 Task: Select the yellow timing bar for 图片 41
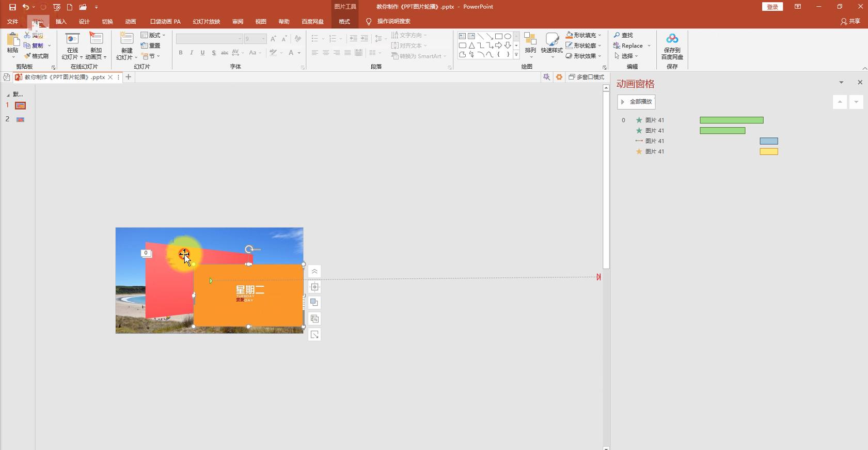click(x=768, y=151)
